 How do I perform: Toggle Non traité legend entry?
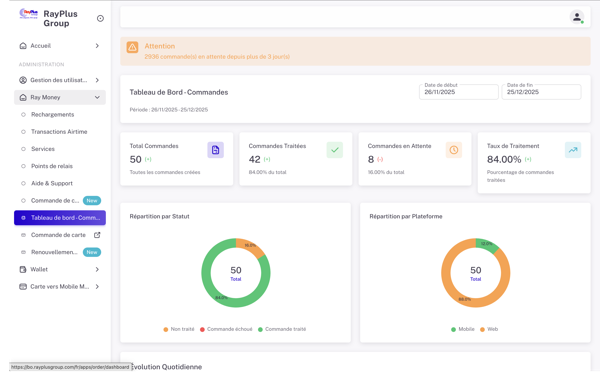(x=179, y=329)
